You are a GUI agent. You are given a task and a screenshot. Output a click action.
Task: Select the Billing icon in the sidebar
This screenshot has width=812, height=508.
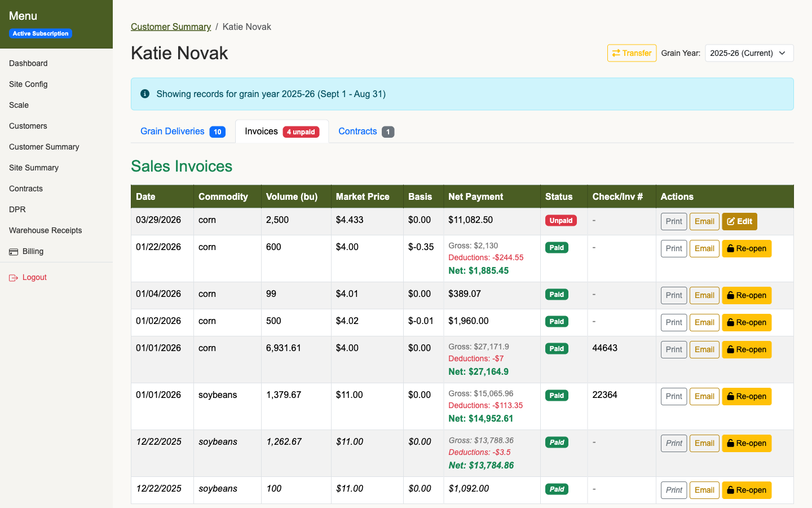coord(13,251)
